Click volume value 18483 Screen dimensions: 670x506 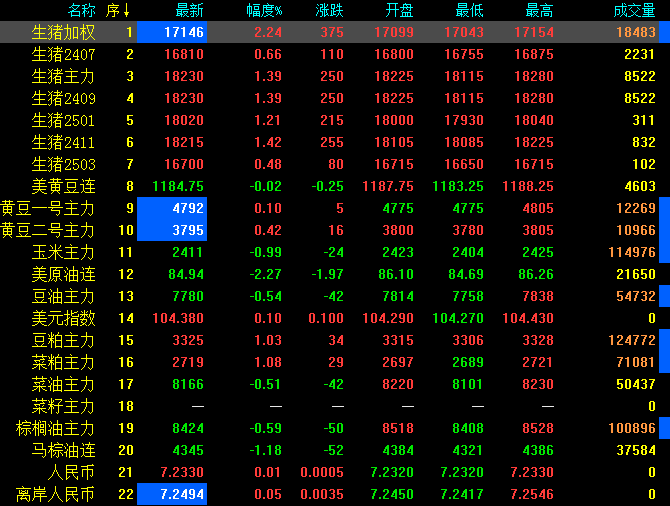click(x=636, y=32)
